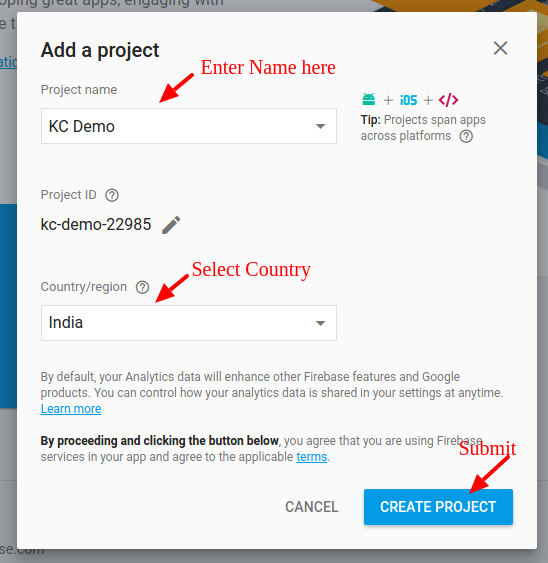548x563 pixels.
Task: Click the KC Demo project name field
Action: tap(189, 126)
